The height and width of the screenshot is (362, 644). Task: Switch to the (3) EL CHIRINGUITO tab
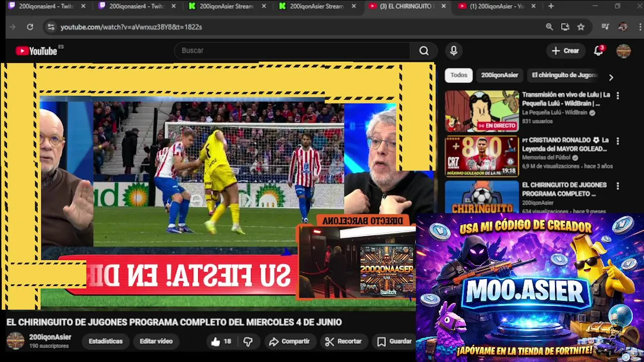[x=407, y=6]
